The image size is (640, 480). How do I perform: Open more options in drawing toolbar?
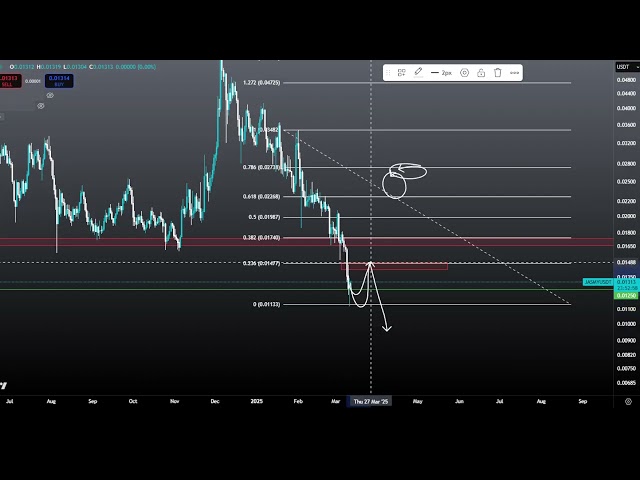click(514, 73)
